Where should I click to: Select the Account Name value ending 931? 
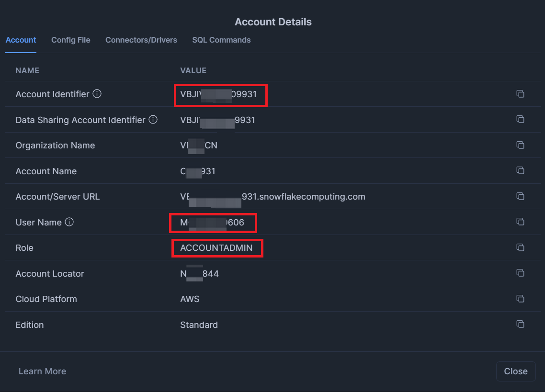(198, 171)
